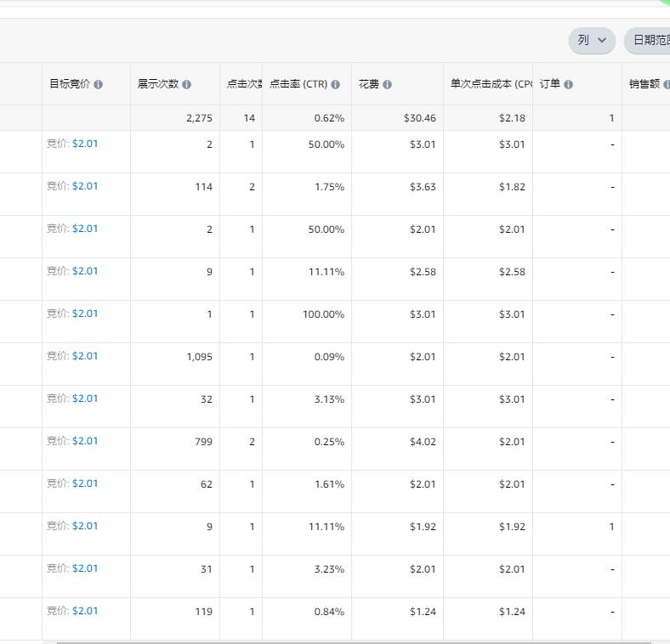Select the 1.61% CTR cell
The width and height of the screenshot is (670, 644).
[329, 485]
